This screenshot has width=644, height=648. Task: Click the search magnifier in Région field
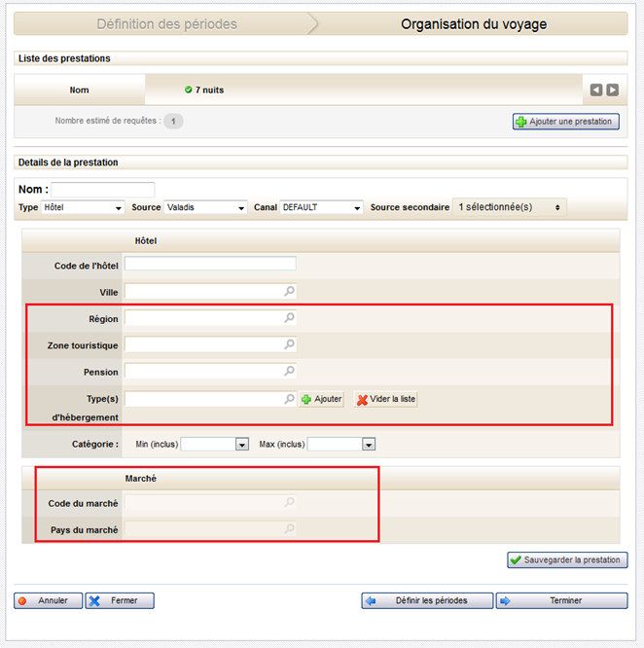point(289,318)
